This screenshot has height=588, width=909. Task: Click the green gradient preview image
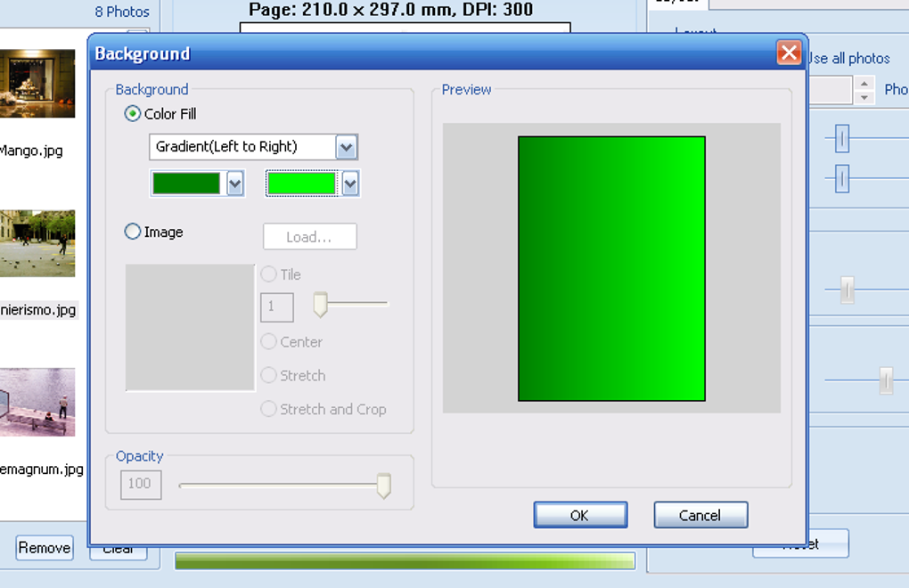click(611, 268)
